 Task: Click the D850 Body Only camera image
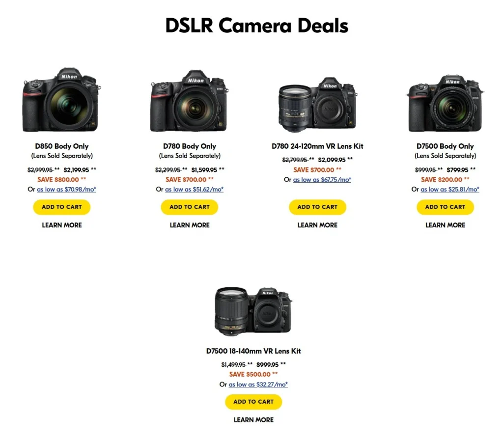pyautogui.click(x=61, y=100)
